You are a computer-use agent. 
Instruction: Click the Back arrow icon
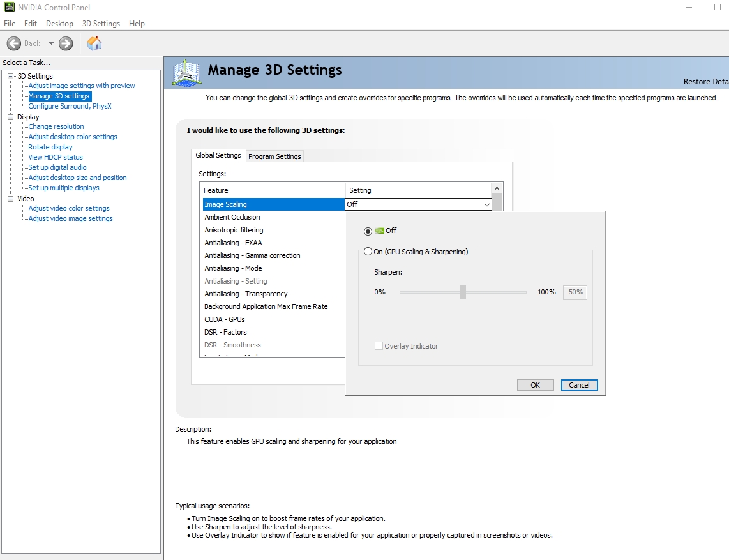tap(14, 43)
